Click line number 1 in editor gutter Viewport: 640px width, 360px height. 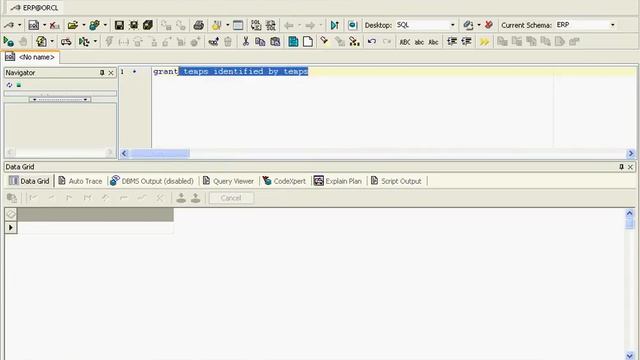[x=122, y=72]
